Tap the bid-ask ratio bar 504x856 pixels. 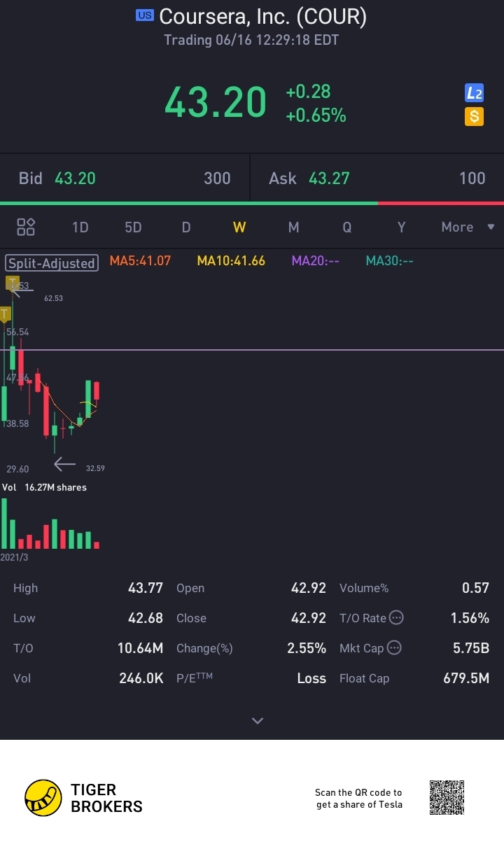(x=252, y=203)
